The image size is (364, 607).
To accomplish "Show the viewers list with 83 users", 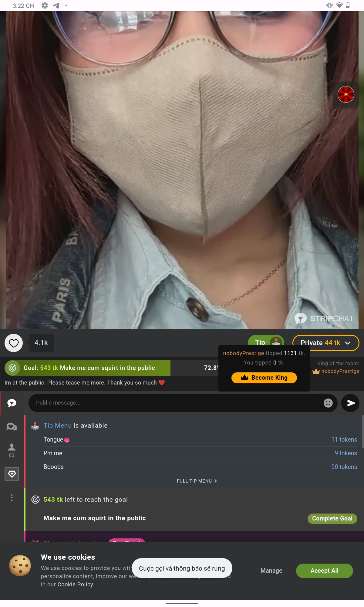I will click(12, 450).
